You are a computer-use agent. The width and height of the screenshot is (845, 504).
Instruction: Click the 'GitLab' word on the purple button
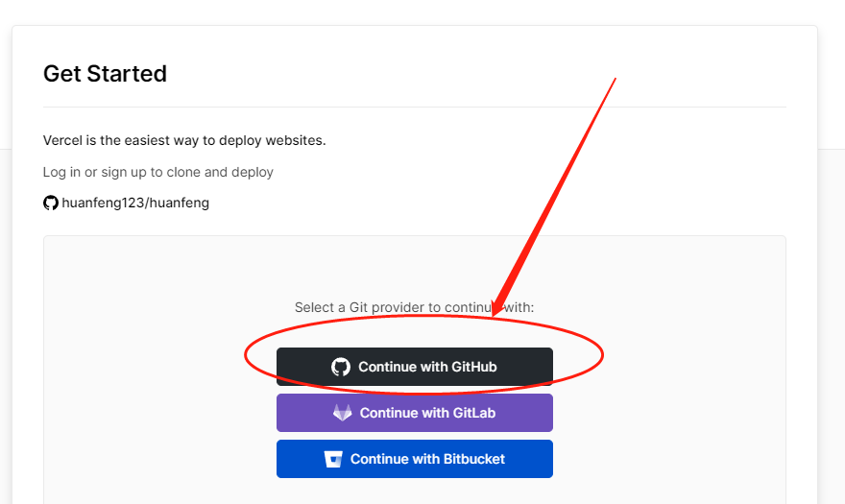pos(474,413)
